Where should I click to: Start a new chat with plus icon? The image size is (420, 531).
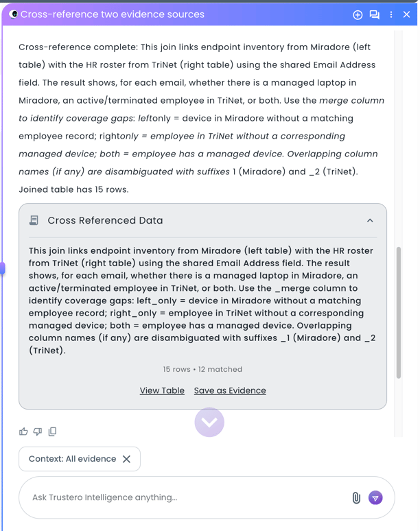tap(358, 14)
